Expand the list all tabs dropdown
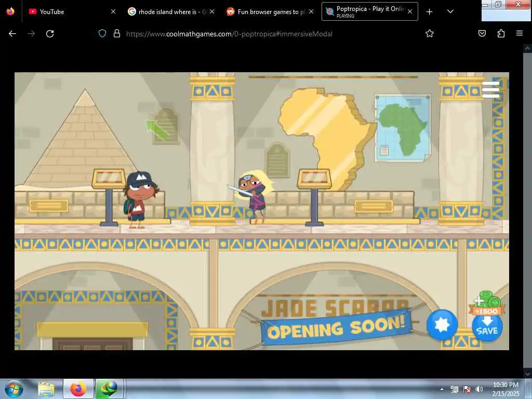 point(450,11)
